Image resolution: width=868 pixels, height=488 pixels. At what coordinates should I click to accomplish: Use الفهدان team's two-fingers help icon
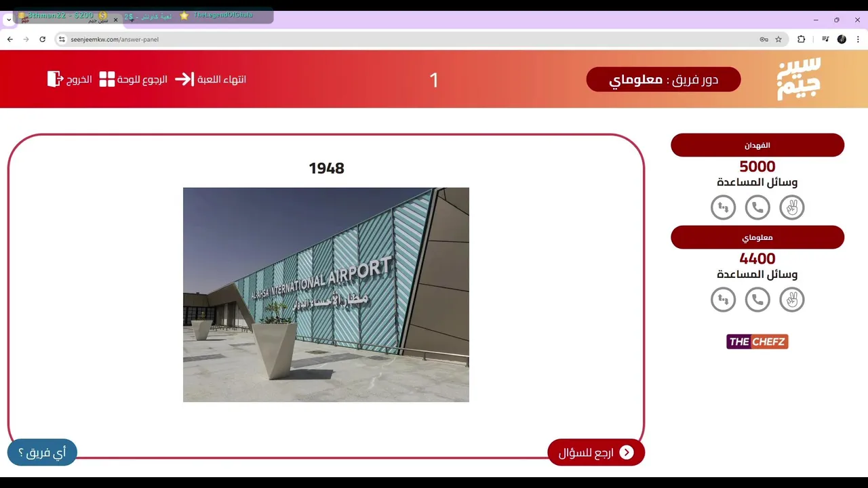pos(792,207)
